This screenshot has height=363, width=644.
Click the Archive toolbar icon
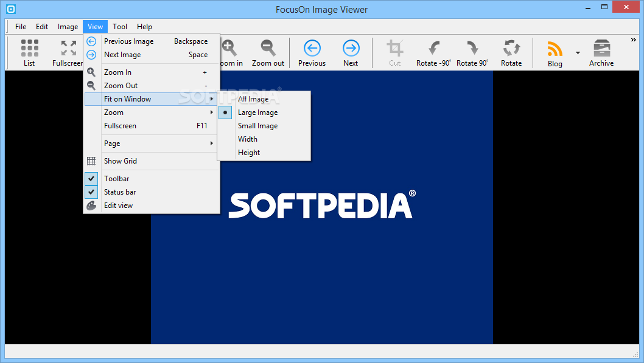click(602, 48)
